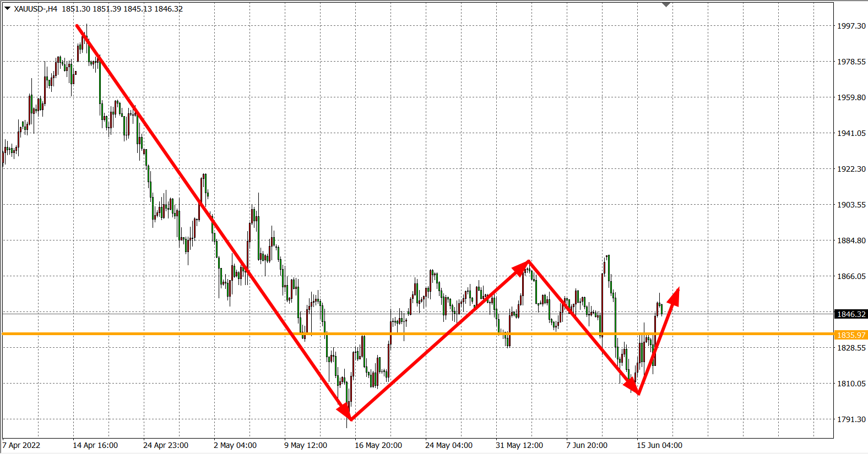This screenshot has width=868, height=454.
Task: Click the 1903.55 price axis label
Action: (851, 205)
